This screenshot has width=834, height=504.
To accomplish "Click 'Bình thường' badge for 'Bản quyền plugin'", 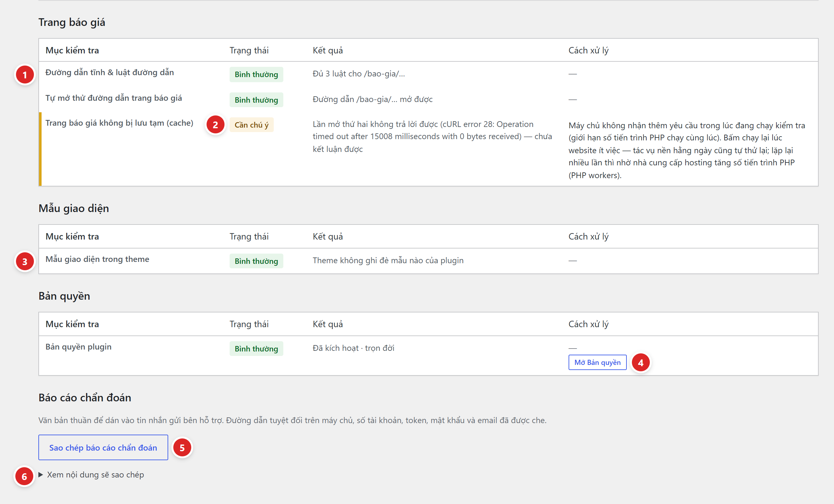I will (256, 349).
